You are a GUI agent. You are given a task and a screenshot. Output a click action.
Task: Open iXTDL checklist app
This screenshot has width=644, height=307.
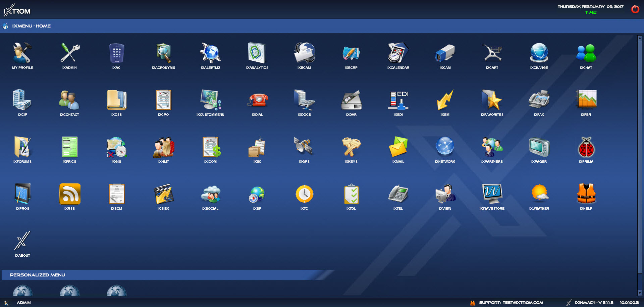(x=351, y=194)
